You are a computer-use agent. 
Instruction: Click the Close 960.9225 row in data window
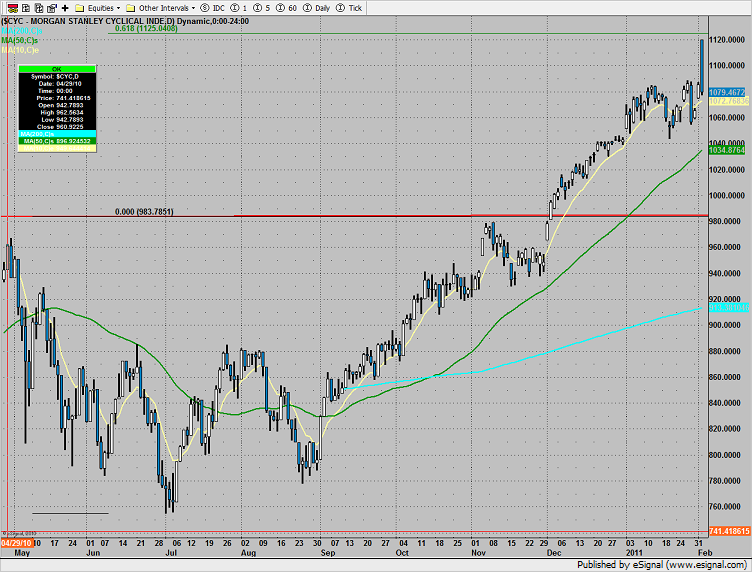pos(57,127)
